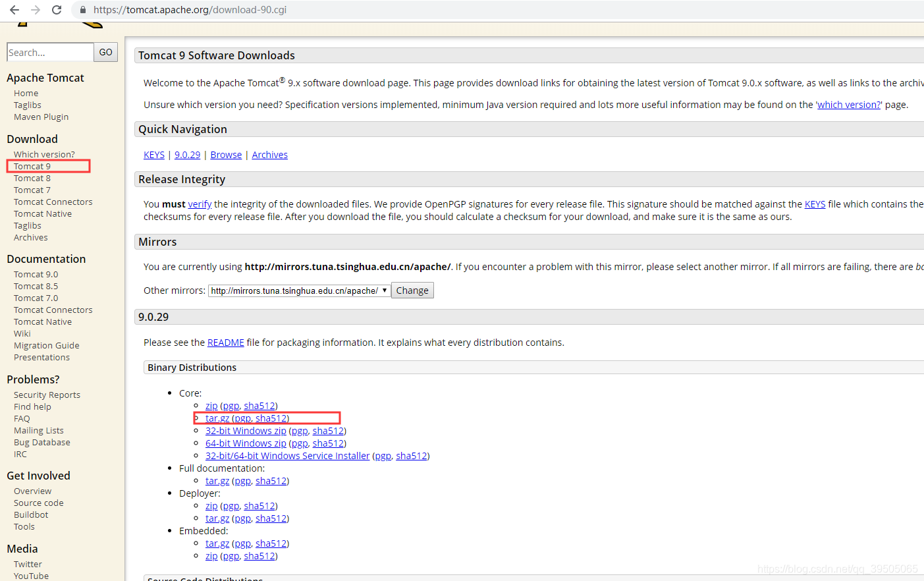Viewport: 924px width, 581px height.
Task: Download 32-bit/64-bit Windows Service Installer
Action: [x=287, y=456]
